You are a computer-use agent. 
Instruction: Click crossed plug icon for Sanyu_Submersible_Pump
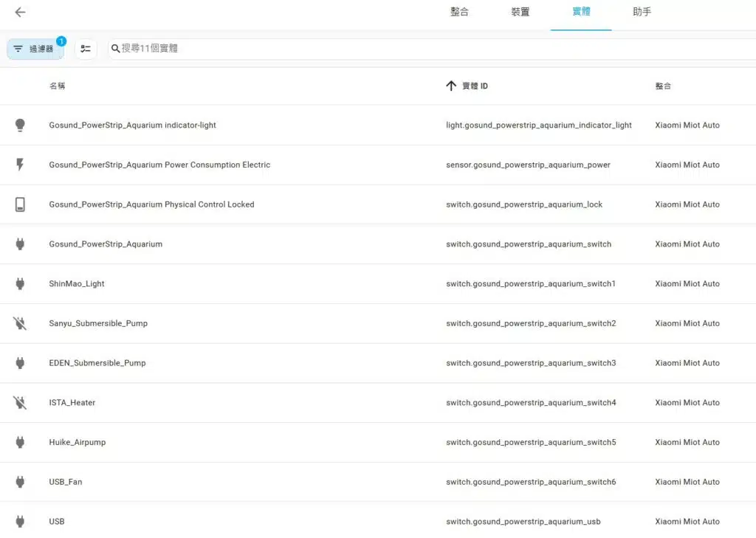point(20,323)
